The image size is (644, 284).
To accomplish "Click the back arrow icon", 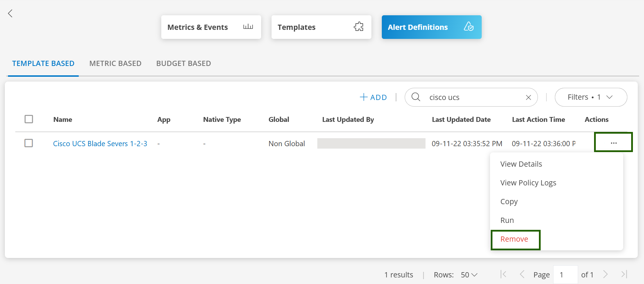I will click(10, 14).
